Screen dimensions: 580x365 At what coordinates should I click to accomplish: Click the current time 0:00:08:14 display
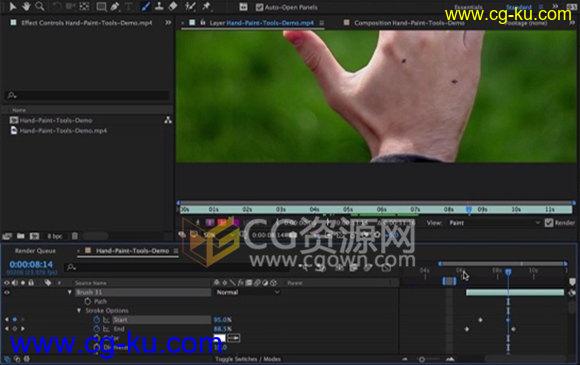coord(31,264)
